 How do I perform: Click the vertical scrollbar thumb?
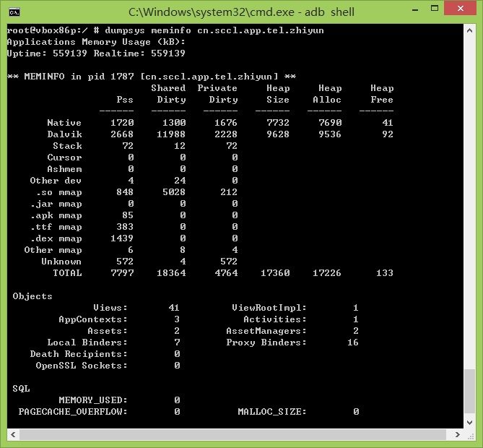[x=470, y=392]
